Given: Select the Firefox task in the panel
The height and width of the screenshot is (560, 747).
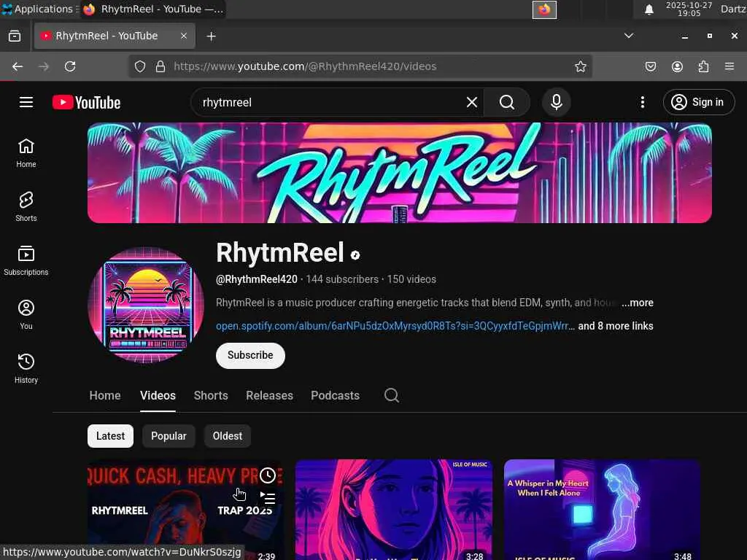Looking at the screenshot, I should tap(153, 9).
